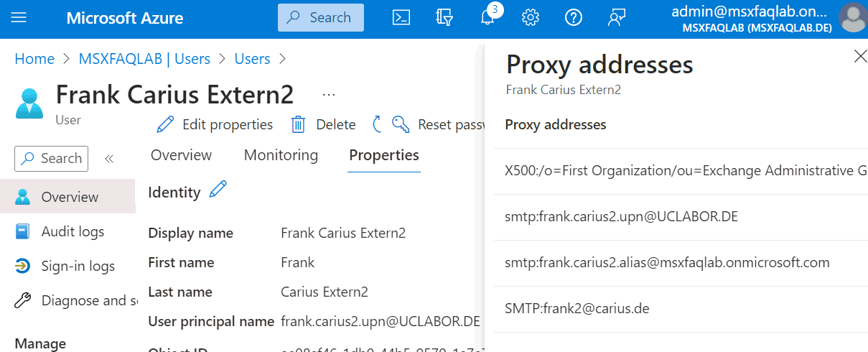Switch to the Overview tab

point(181,155)
